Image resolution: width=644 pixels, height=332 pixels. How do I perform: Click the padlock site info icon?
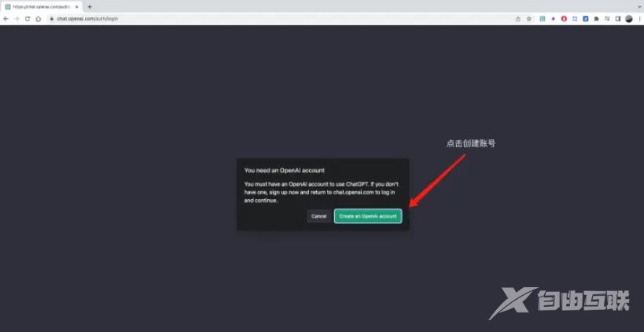pyautogui.click(x=52, y=19)
